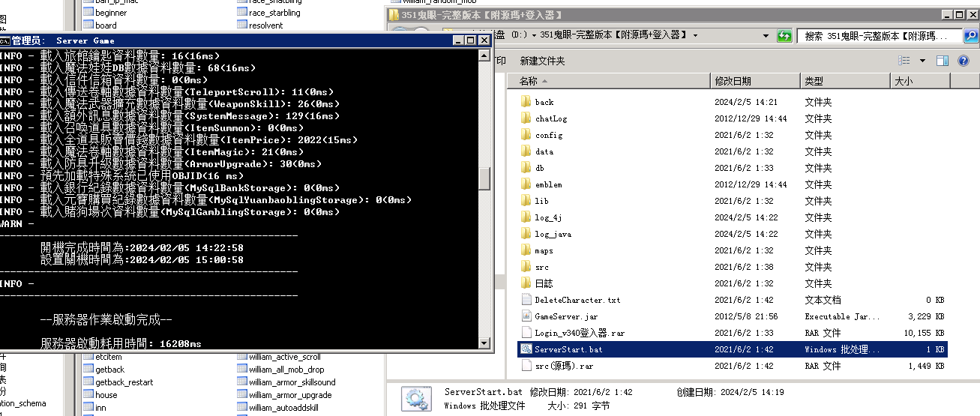
Task: Open Explorer help question-mark icon
Action: pyautogui.click(x=965, y=61)
